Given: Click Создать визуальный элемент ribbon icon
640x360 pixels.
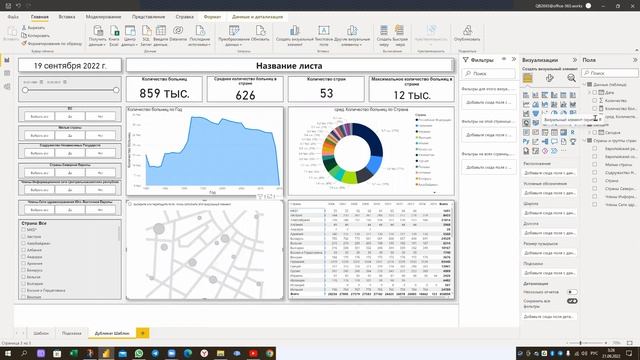Looking at the screenshot, I should (294, 31).
